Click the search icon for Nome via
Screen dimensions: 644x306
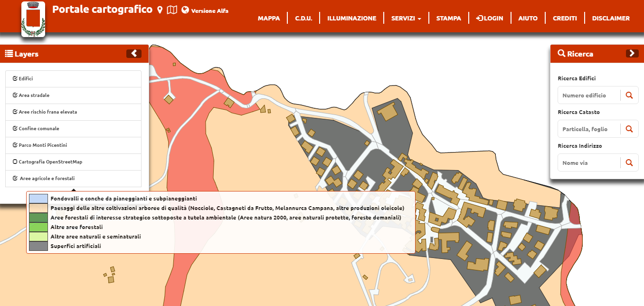pos(629,163)
